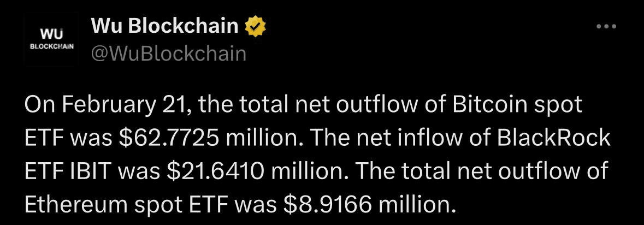
Task: Click the word "BlackRock" in the tweet
Action: click(x=554, y=138)
